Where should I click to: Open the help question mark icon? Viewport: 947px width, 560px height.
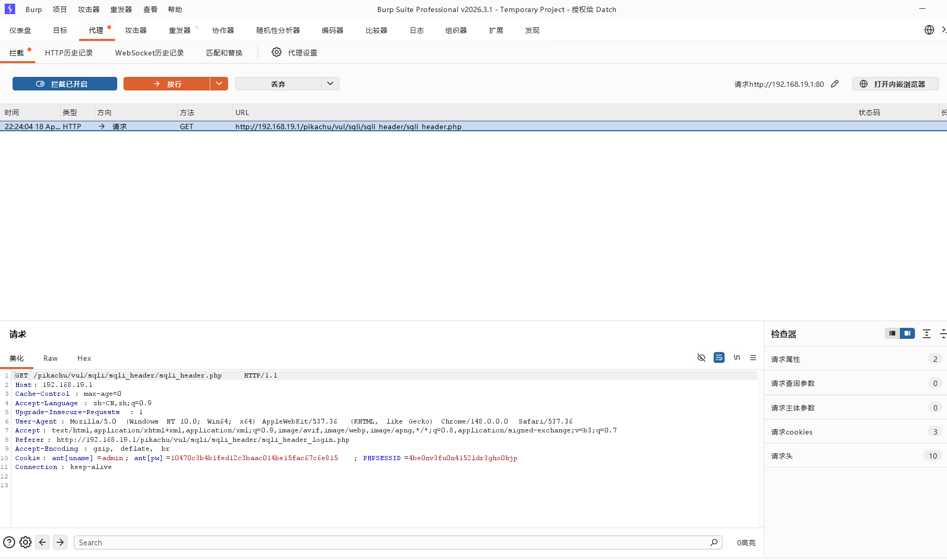coord(9,542)
